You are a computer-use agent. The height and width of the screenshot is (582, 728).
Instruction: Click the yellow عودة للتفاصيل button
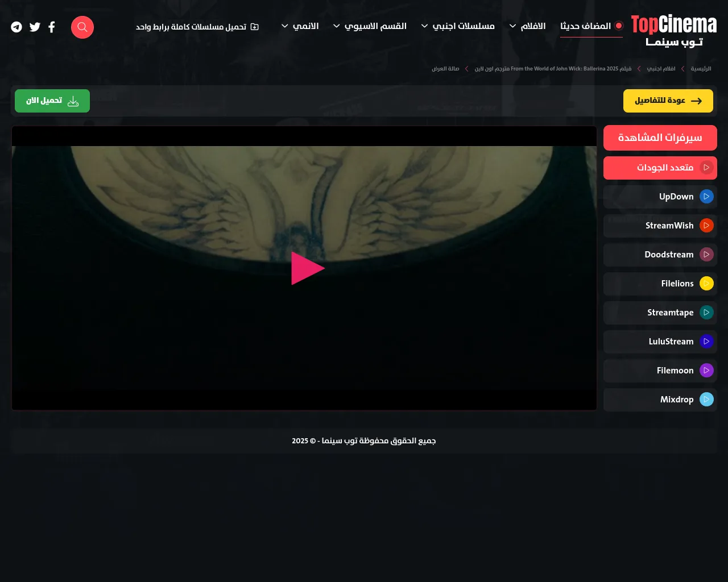coord(668,101)
